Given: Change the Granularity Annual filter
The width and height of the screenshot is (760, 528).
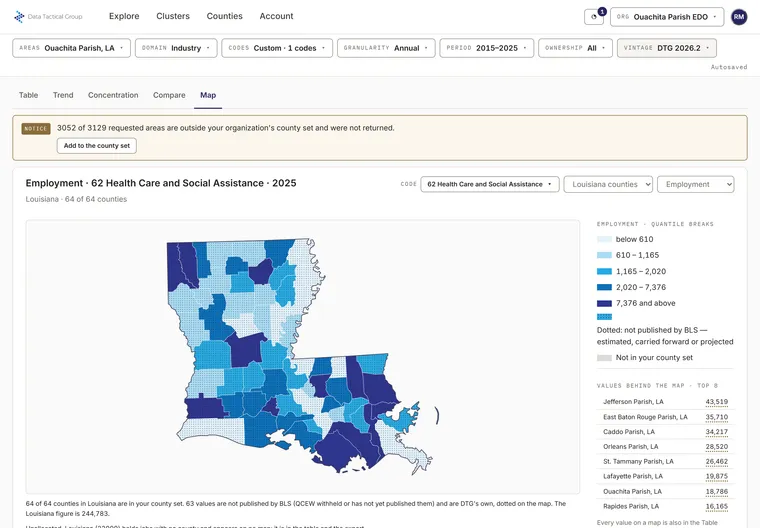Looking at the screenshot, I should 386,48.
